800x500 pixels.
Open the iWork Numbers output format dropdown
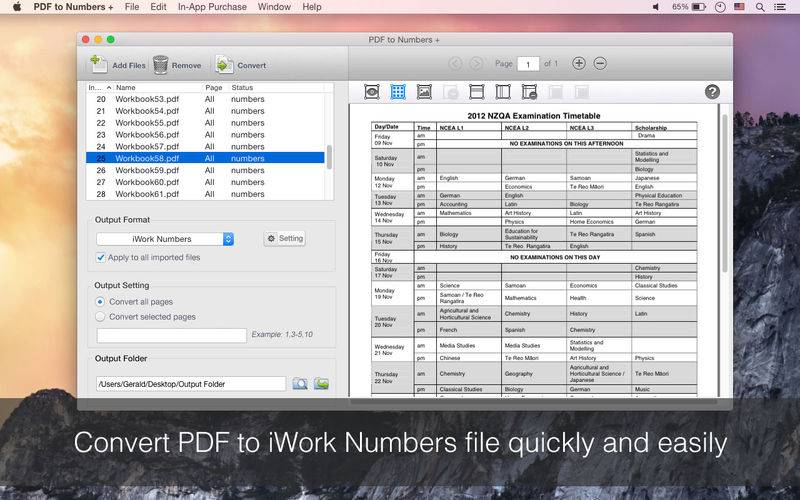click(x=165, y=239)
